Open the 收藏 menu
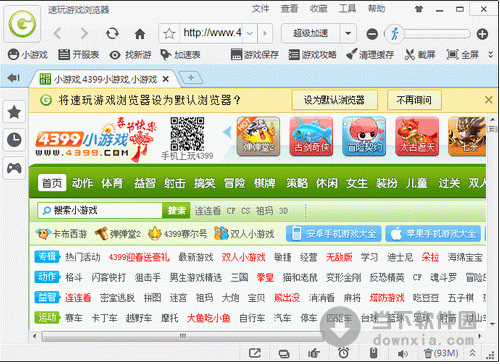The image size is (500, 364). click(318, 9)
